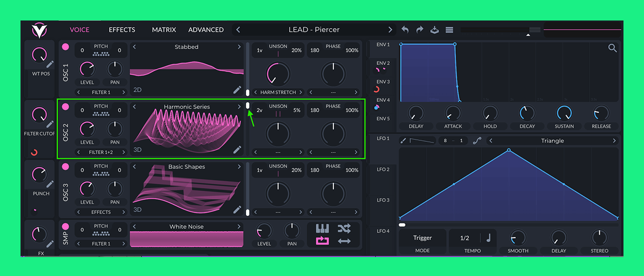Switch to the EFFECTS tab
Image resolution: width=644 pixels, height=276 pixels.
pyautogui.click(x=122, y=30)
